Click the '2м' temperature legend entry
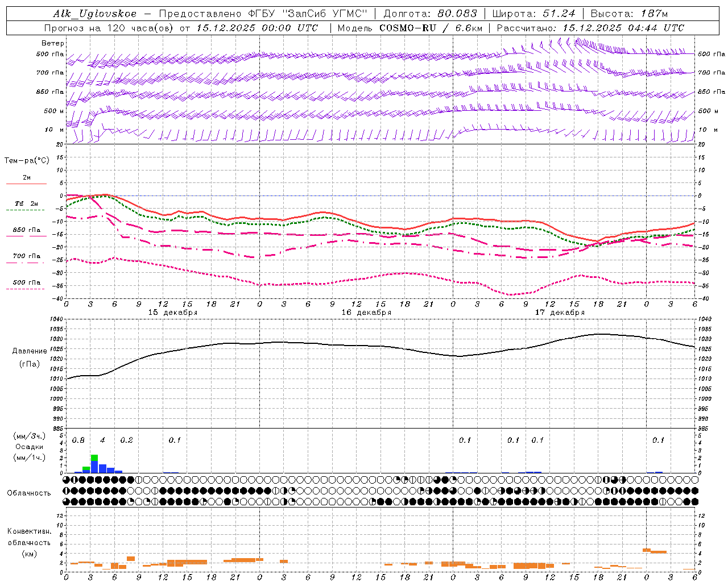Viewport: 728px width, 582px height. 27,178
